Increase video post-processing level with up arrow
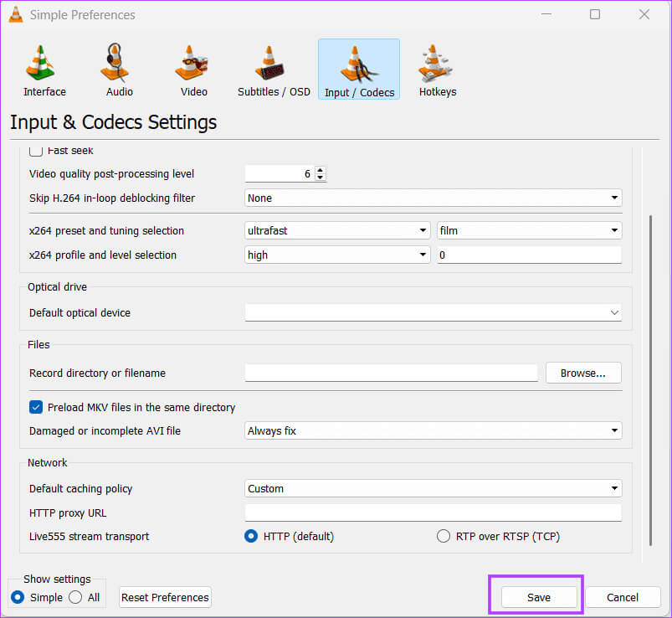 coord(321,170)
